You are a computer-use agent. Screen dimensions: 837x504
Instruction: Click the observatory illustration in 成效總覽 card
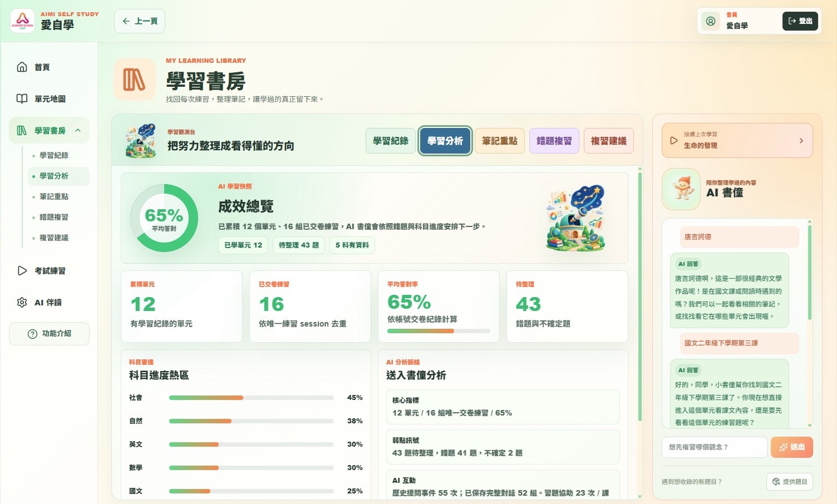click(576, 219)
